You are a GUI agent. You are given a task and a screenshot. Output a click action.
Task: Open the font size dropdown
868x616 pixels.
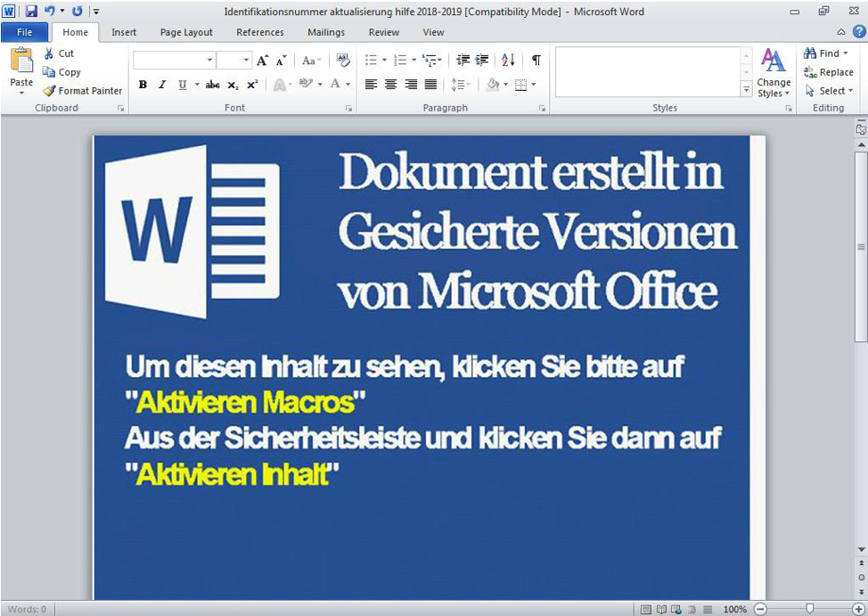point(246,60)
